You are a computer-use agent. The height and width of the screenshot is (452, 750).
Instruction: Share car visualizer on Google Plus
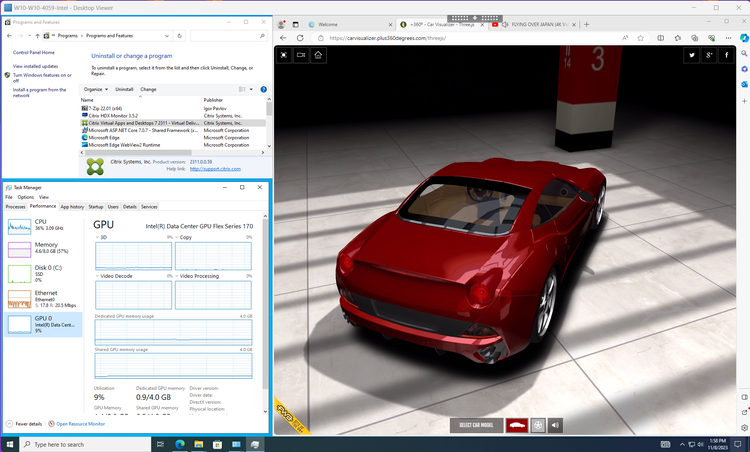pyautogui.click(x=709, y=55)
